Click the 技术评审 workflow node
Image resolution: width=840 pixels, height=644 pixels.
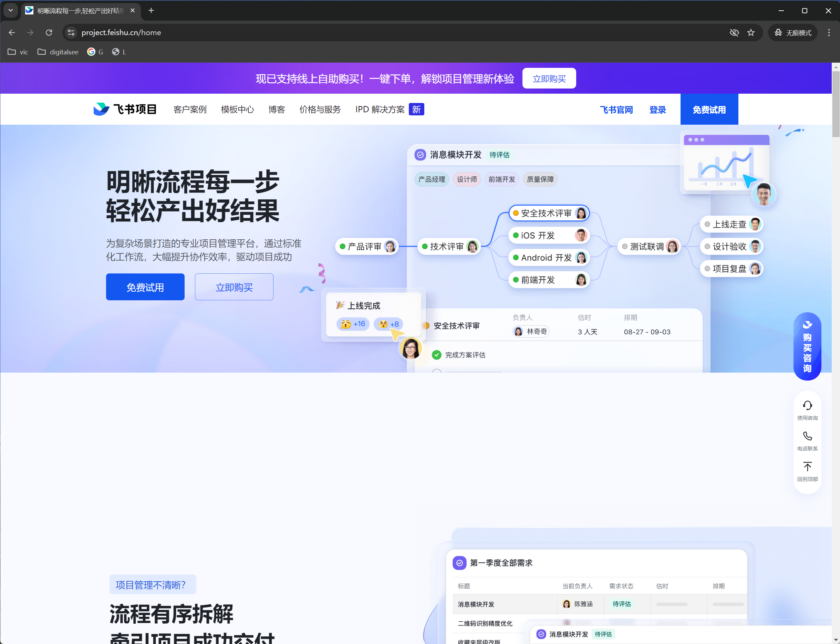449,246
